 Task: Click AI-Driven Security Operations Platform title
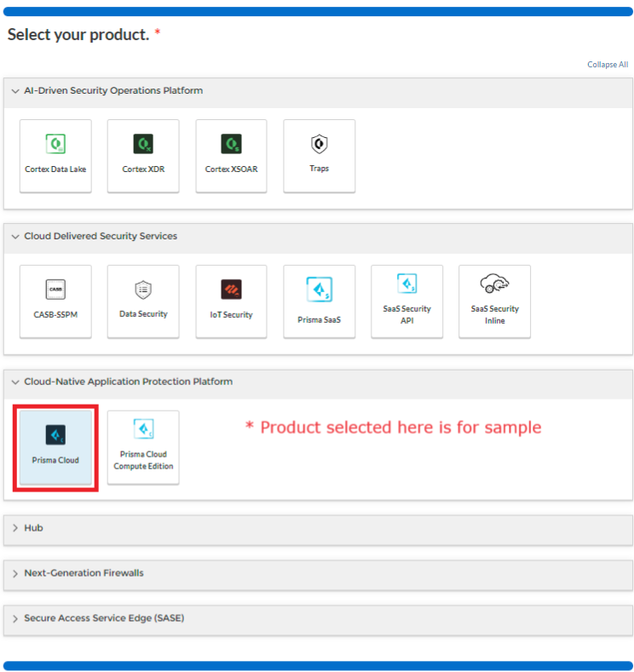113,90
